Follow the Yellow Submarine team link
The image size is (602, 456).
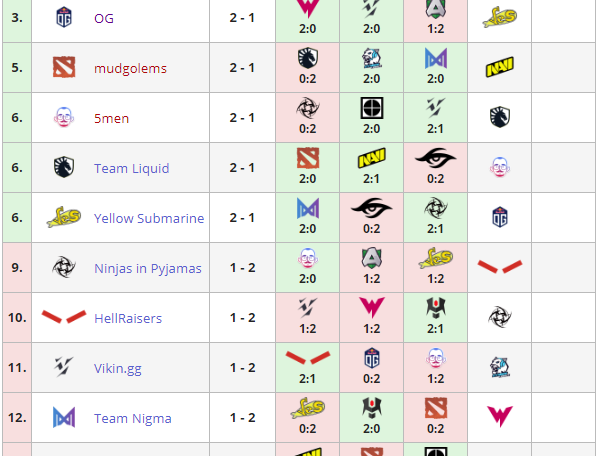click(x=149, y=218)
